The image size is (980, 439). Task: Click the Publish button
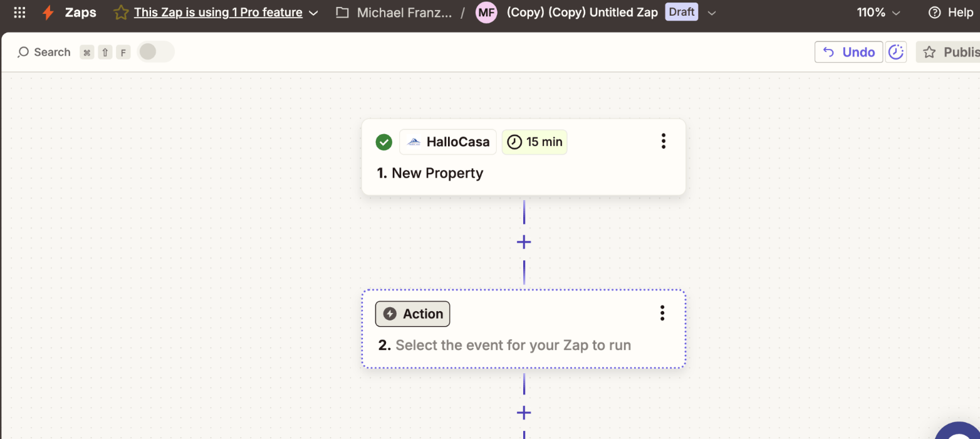[948, 52]
